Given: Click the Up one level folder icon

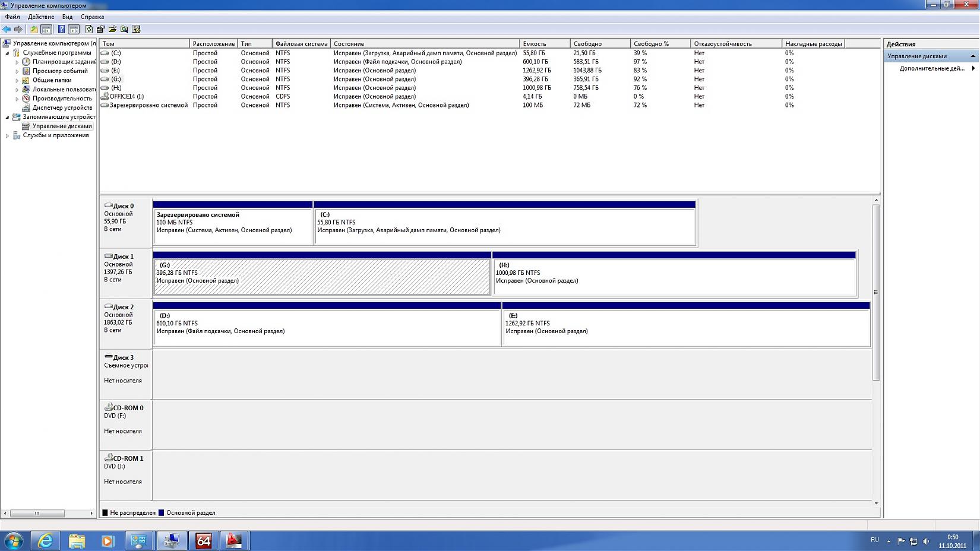Looking at the screenshot, I should click(34, 29).
